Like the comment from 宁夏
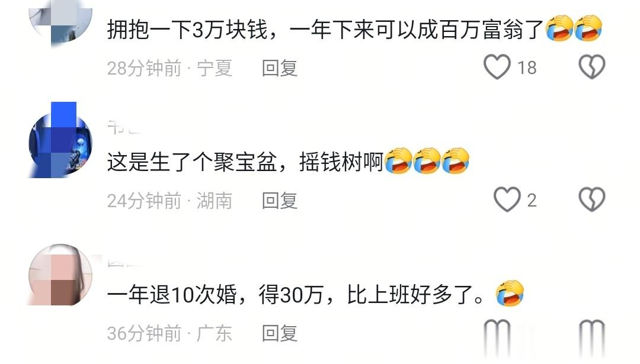Viewport: 640px width, 364px height. tap(497, 67)
